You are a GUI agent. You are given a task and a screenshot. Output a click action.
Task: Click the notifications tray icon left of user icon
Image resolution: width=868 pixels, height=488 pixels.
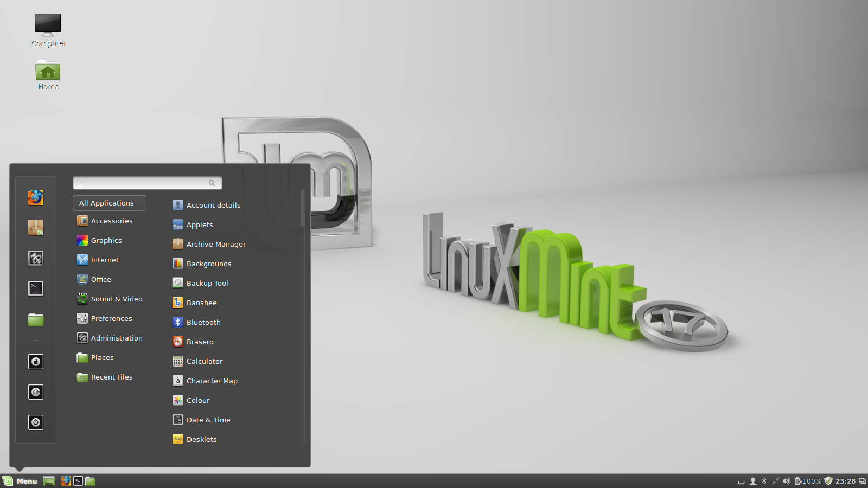coord(742,481)
